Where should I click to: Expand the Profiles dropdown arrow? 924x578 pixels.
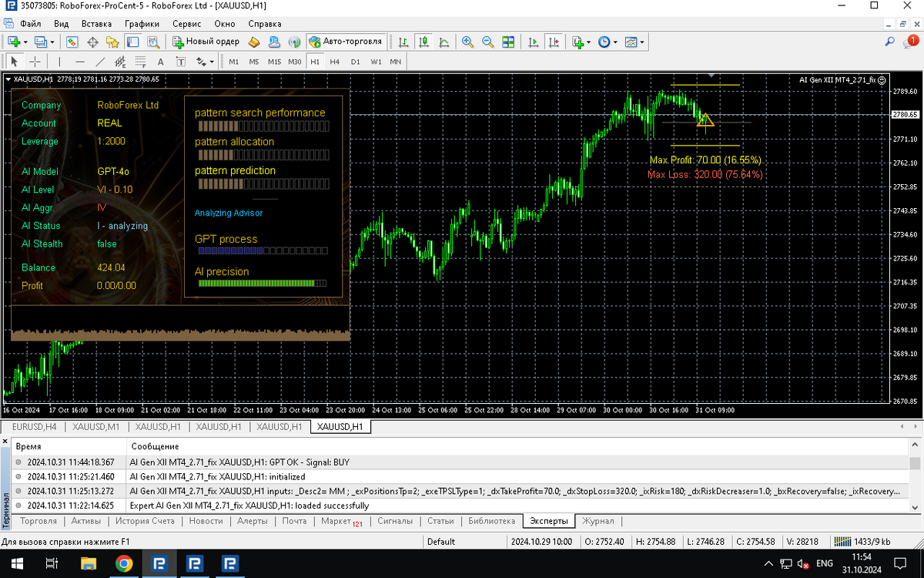[52, 42]
